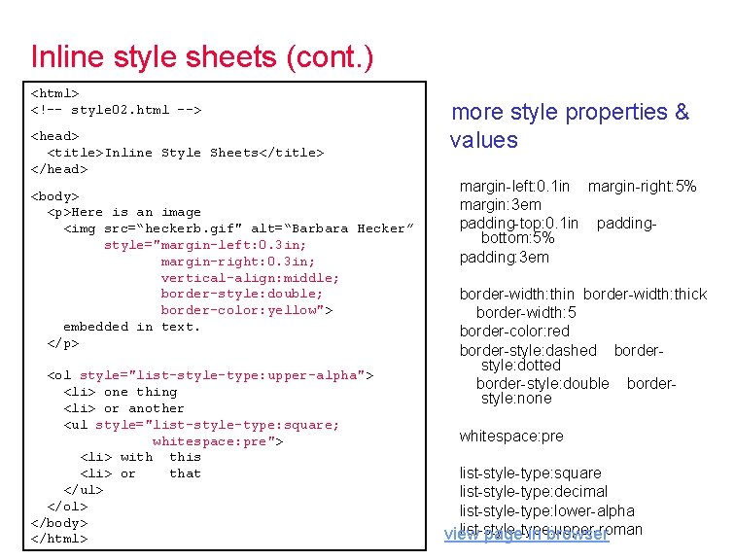Open the "view page in browser" link

click(x=526, y=534)
